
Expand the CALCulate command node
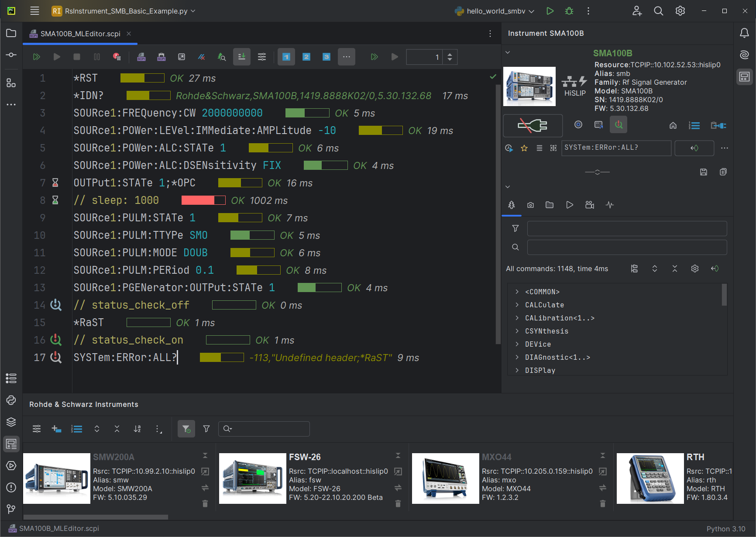(x=517, y=305)
